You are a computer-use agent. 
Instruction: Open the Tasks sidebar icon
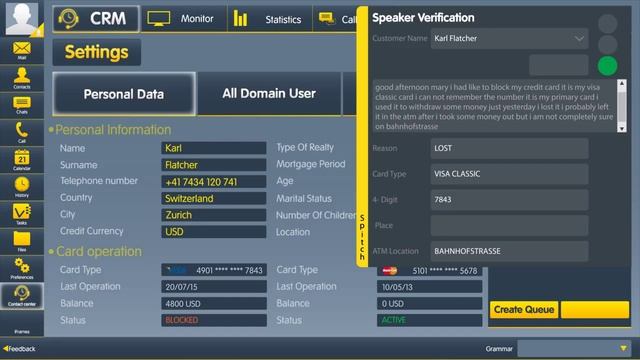click(x=22, y=214)
